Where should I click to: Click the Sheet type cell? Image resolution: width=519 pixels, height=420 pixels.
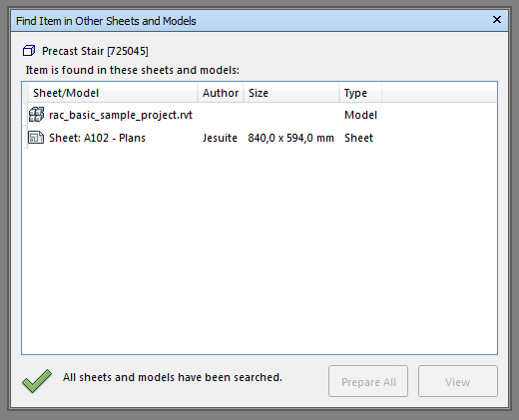(x=358, y=138)
